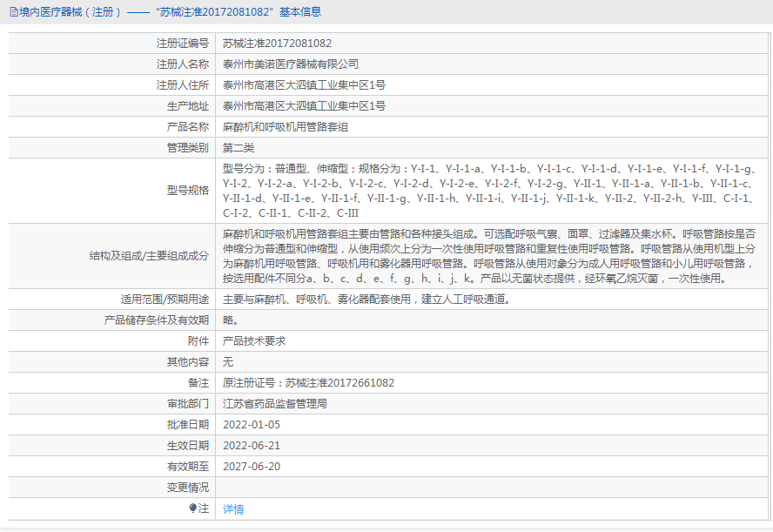The image size is (773, 532).
Task: Select registration number 苏械注准20172081082 value
Action: [x=277, y=44]
